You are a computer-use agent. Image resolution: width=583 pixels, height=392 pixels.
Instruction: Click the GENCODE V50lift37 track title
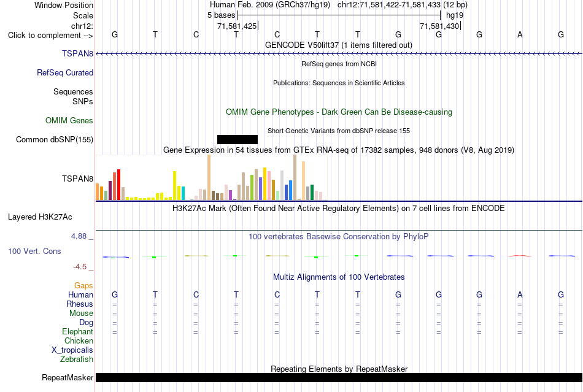pyautogui.click(x=338, y=45)
